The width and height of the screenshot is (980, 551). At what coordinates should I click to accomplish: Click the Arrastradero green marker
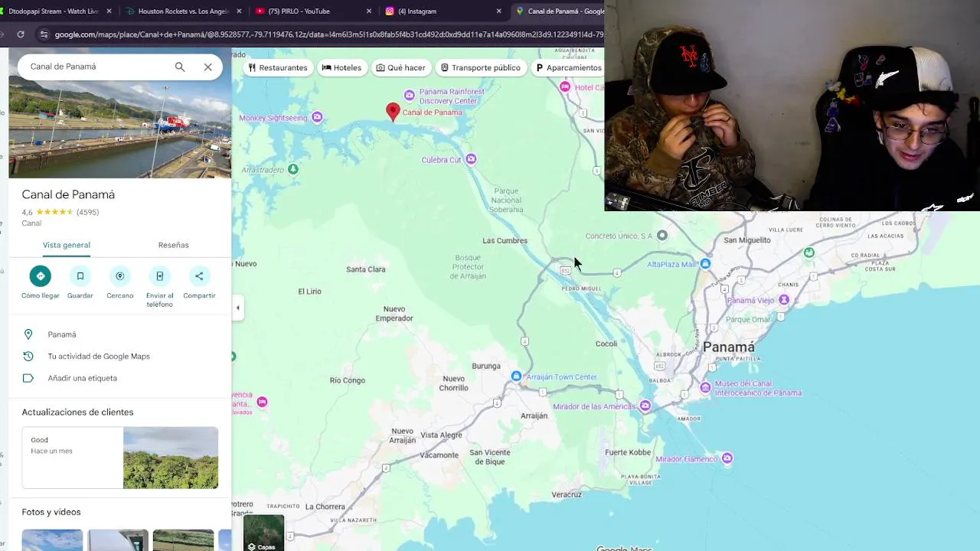292,169
